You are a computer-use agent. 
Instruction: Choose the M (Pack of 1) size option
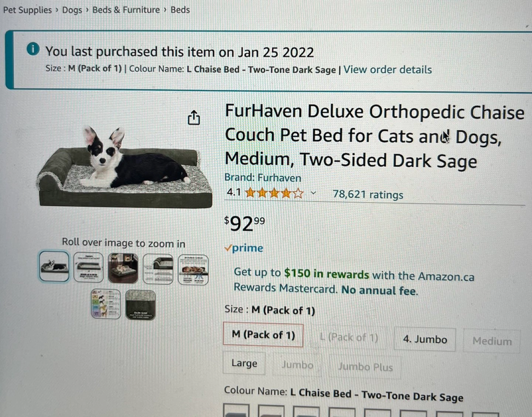coord(263,335)
